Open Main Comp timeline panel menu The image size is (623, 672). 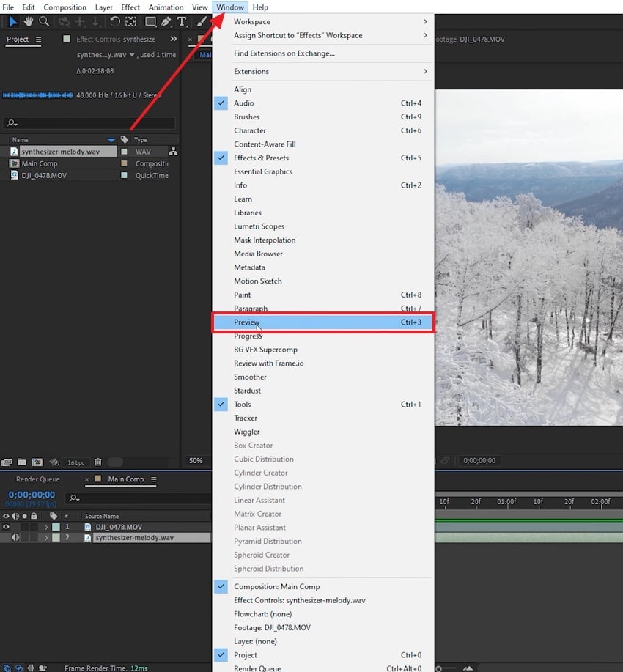click(153, 479)
